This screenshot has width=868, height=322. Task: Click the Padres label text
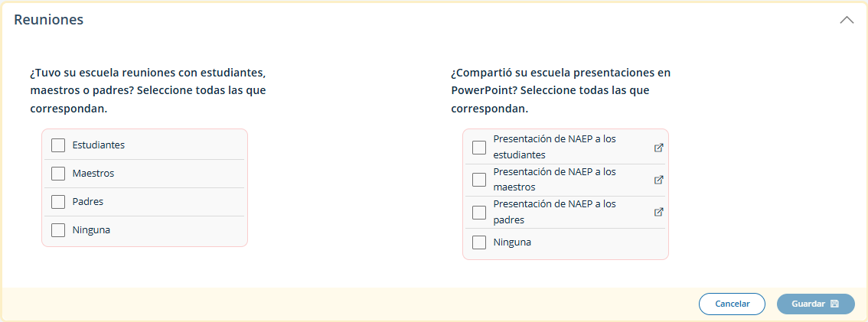pyautogui.click(x=87, y=202)
